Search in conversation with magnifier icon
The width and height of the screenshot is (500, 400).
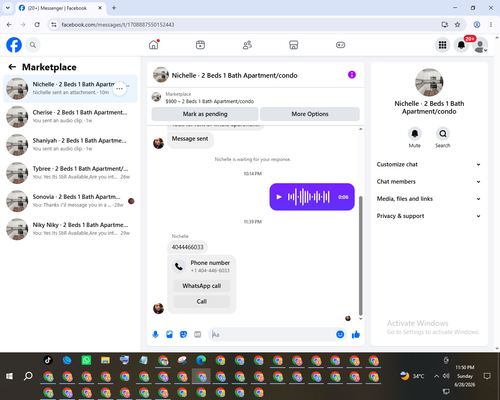click(443, 134)
